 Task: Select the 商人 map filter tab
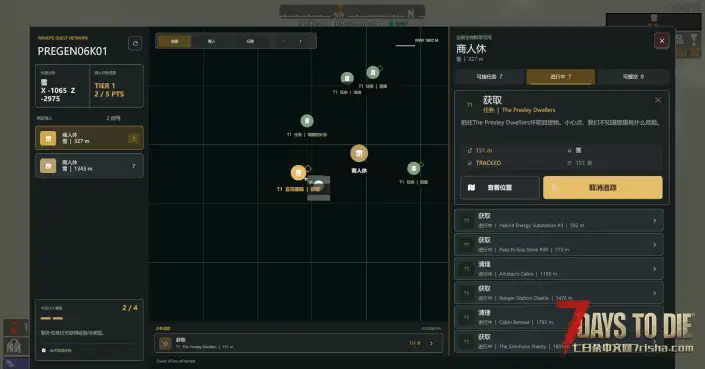(x=211, y=41)
